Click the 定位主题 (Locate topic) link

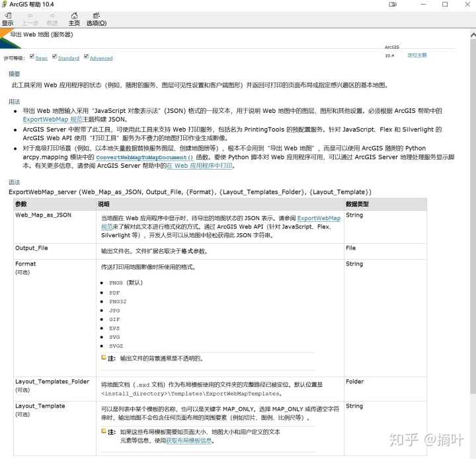[417, 55]
